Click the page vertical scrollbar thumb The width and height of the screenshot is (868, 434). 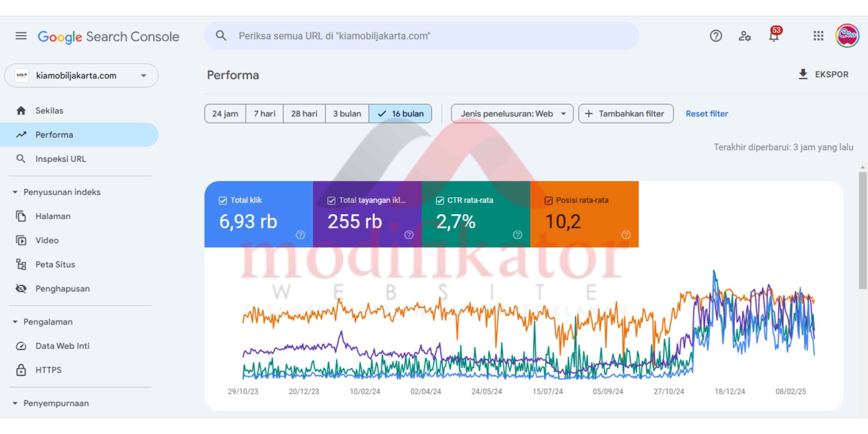click(x=863, y=231)
